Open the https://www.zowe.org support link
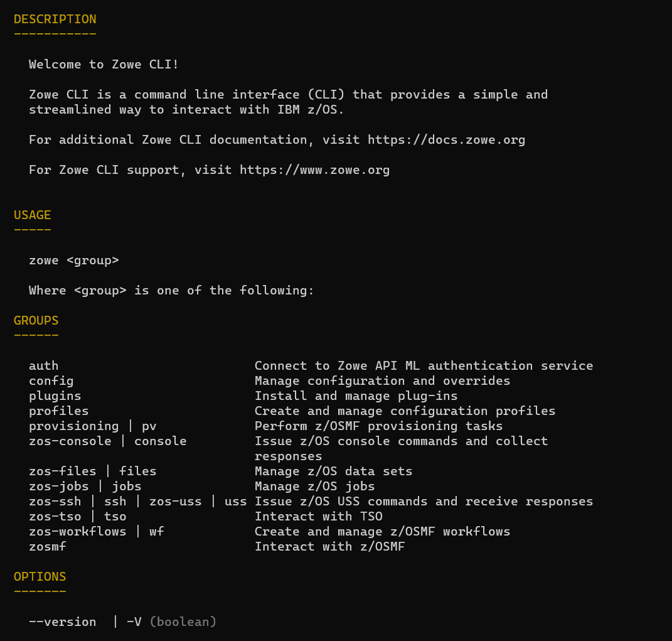The height and width of the screenshot is (641, 672). [314, 170]
